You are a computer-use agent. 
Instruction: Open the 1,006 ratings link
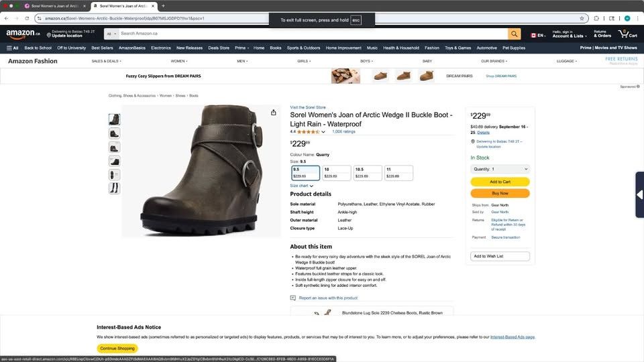[x=343, y=132]
